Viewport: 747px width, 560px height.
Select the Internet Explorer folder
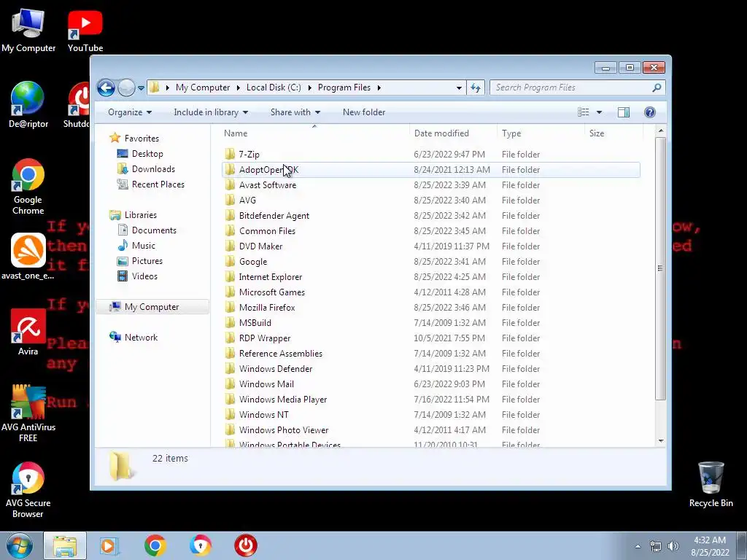[x=270, y=276]
